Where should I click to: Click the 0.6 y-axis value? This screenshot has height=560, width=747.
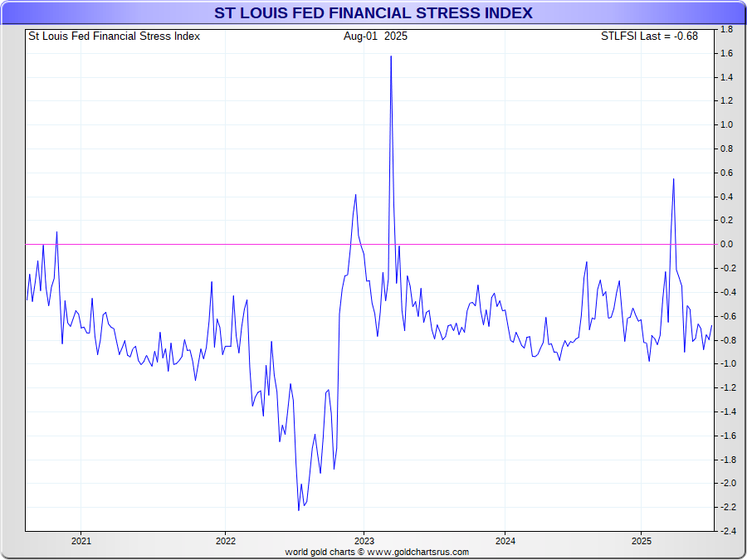727,173
